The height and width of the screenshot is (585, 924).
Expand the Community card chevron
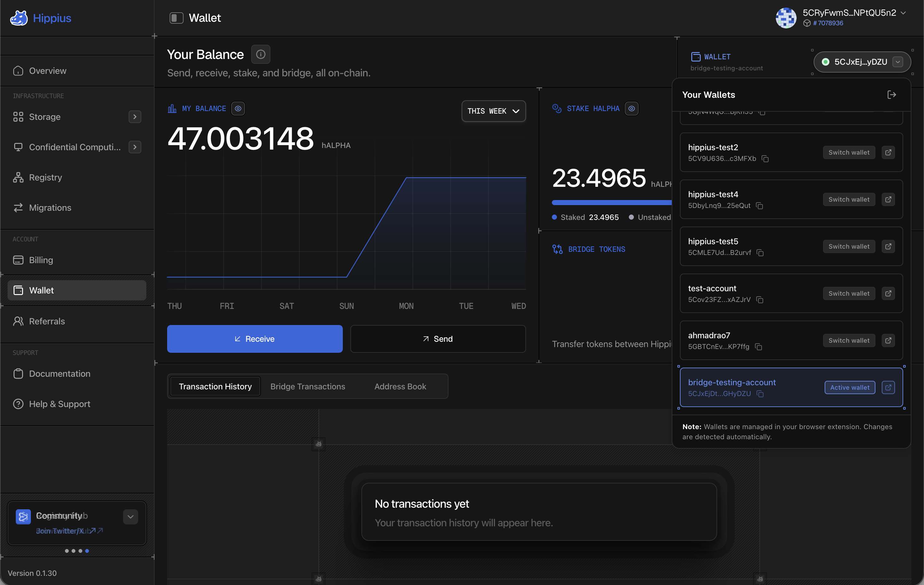131,517
